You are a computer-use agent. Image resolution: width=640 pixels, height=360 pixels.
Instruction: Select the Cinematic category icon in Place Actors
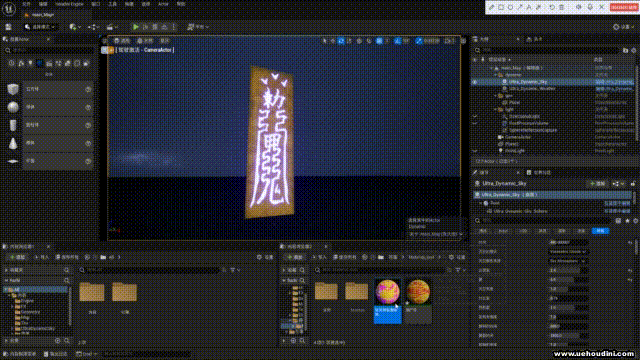[49, 63]
